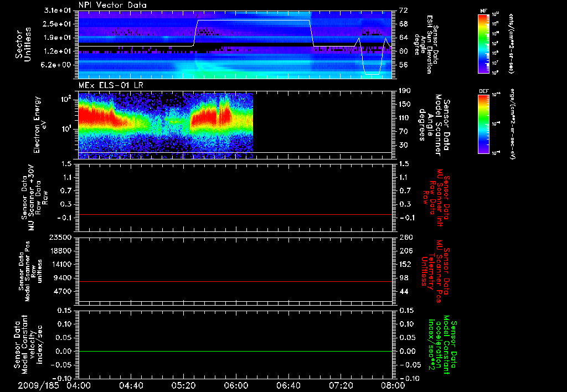567x392 pixels.
Task: Click the "18800" scanner position axis value
Action: point(62,251)
